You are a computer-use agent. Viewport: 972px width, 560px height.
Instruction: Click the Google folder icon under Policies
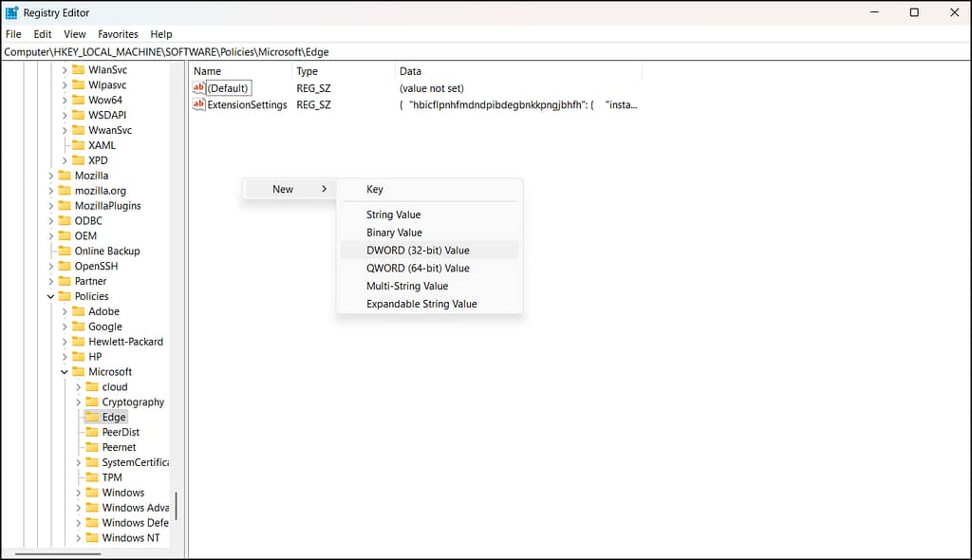pos(78,327)
